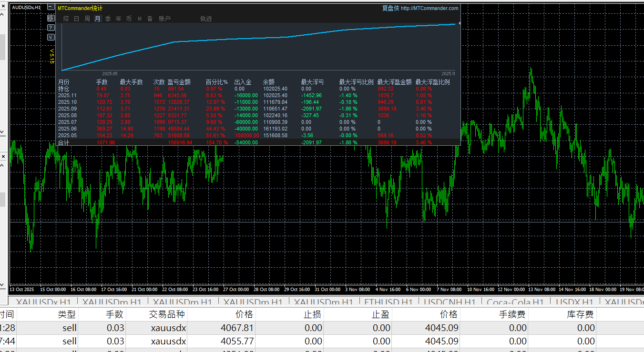The height and width of the screenshot is (352, 644).
Task: Click the 2025.08 month row label
Action: [67, 115]
